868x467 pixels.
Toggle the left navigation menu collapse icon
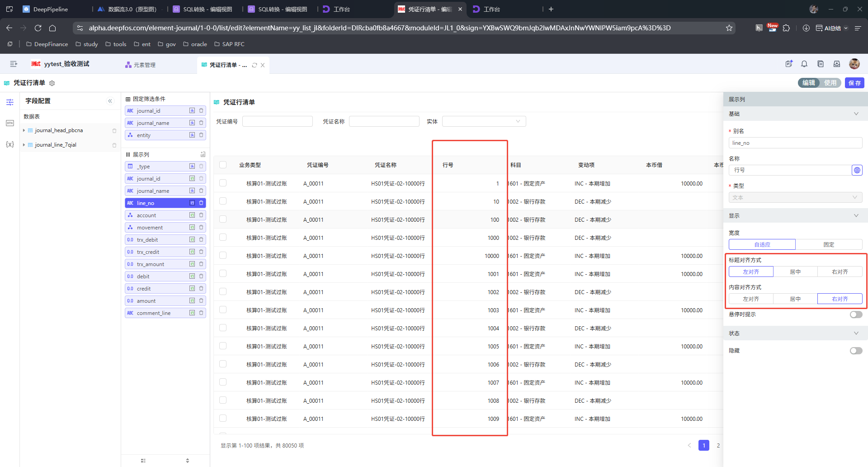tap(14, 64)
